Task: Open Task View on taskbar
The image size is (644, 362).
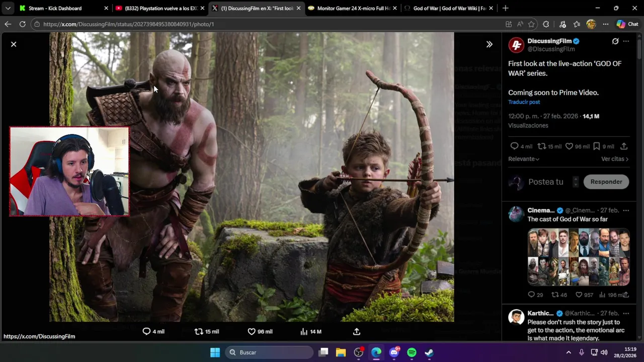Action: [324, 352]
